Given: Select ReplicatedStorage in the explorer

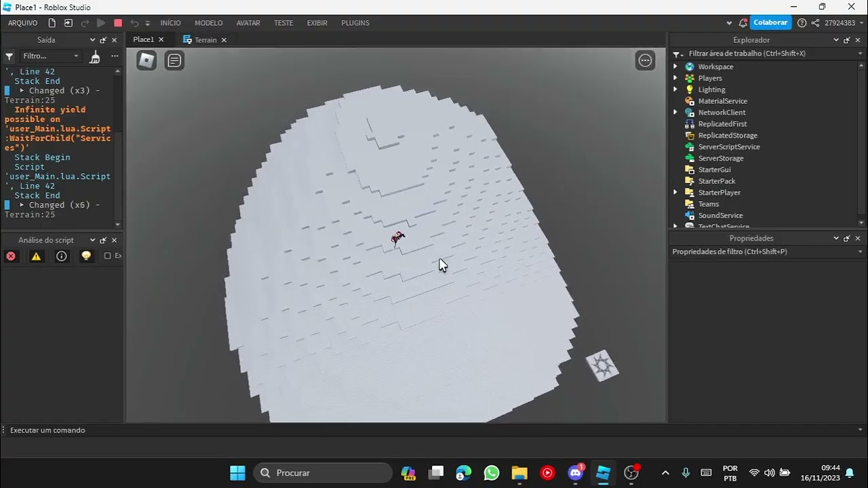Looking at the screenshot, I should tap(728, 136).
